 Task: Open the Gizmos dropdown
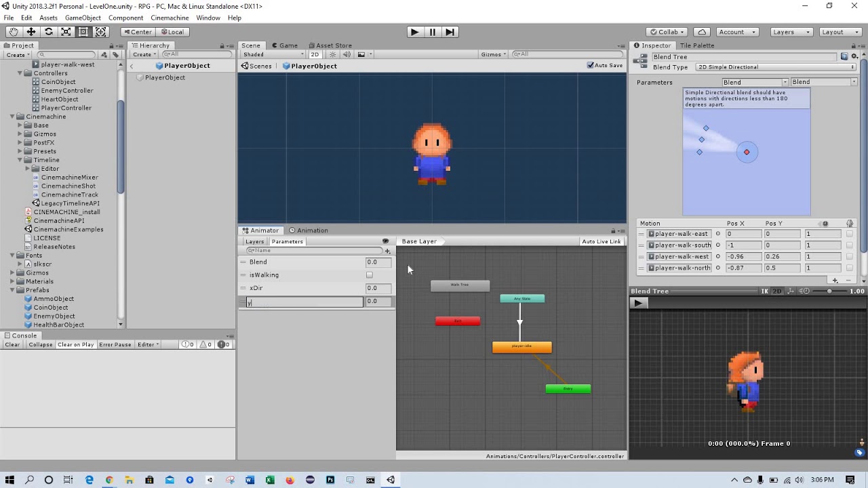(493, 54)
